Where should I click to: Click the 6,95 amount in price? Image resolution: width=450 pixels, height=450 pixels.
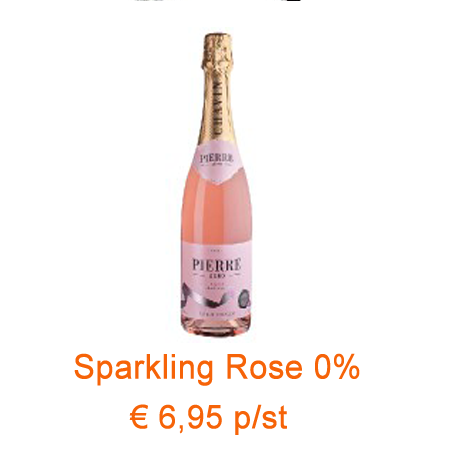point(191,418)
